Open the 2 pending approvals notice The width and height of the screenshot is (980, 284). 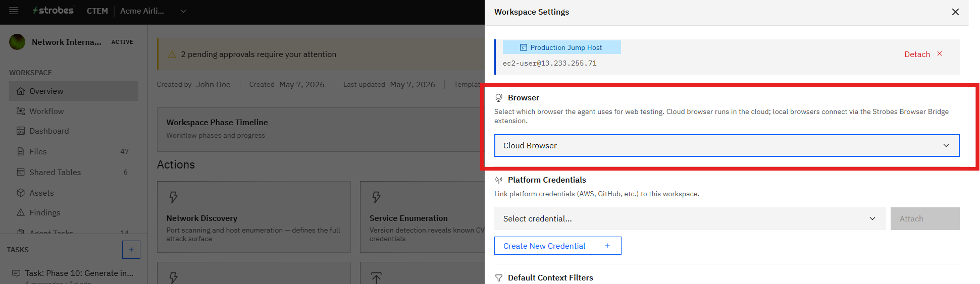coord(321,54)
